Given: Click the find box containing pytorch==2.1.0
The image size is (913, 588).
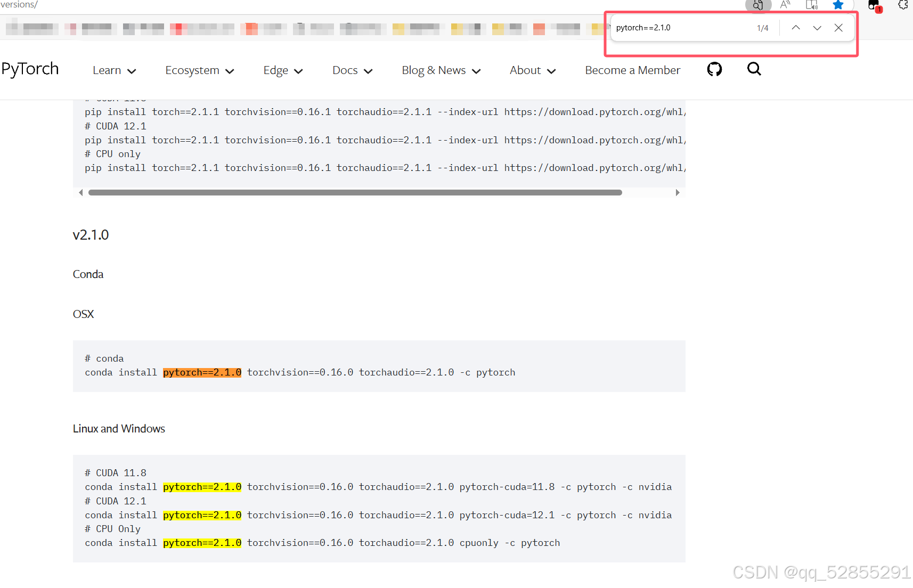Looking at the screenshot, I should point(682,28).
